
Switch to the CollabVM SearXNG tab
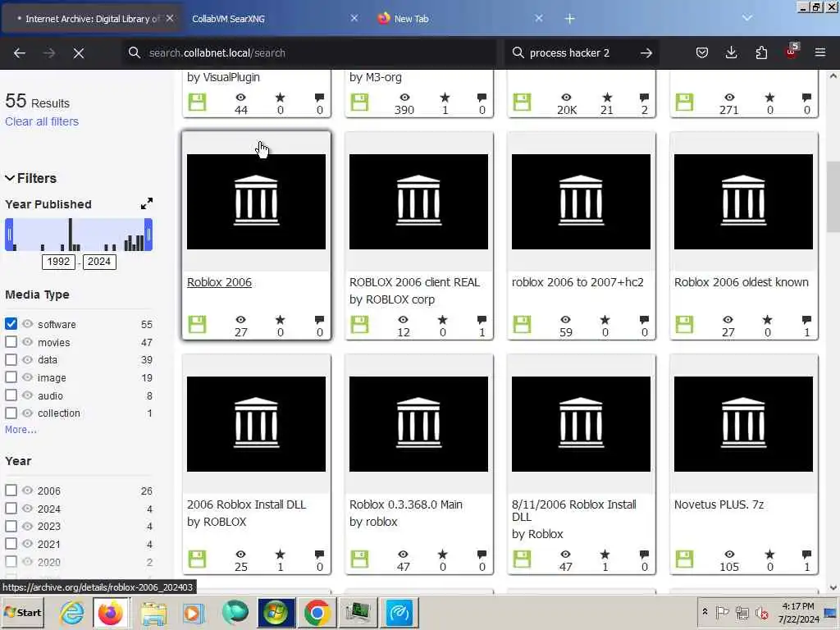(228, 19)
